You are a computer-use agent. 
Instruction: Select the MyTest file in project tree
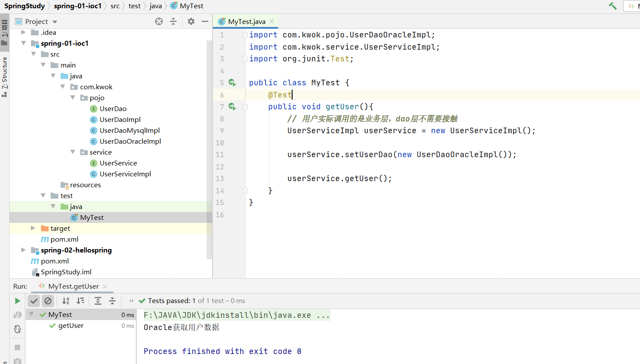point(92,217)
